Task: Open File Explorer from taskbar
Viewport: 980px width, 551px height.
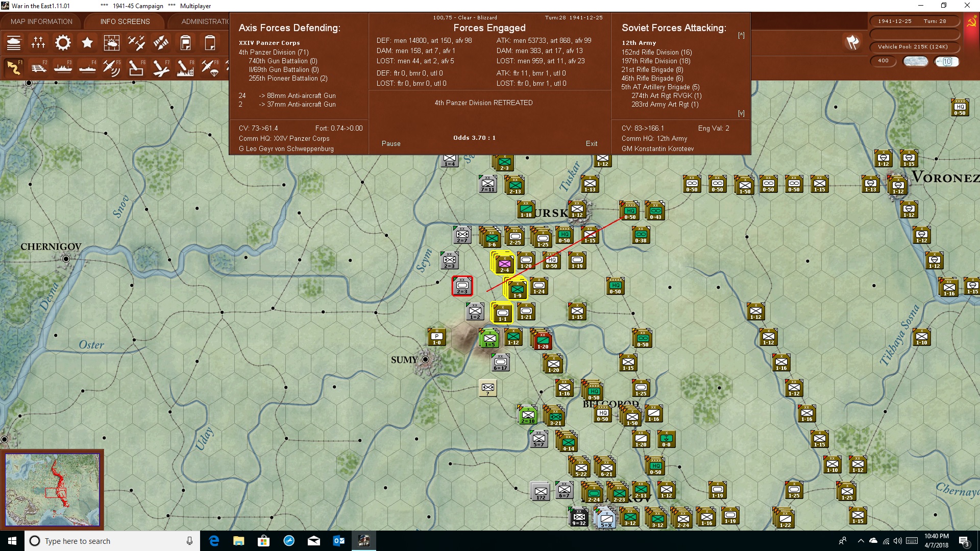Action: click(238, 541)
